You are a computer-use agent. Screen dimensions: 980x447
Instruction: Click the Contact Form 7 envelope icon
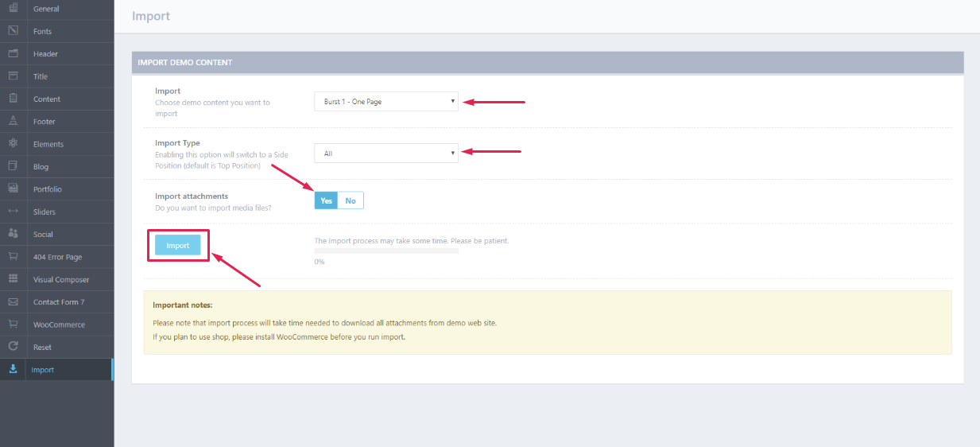pos(13,302)
